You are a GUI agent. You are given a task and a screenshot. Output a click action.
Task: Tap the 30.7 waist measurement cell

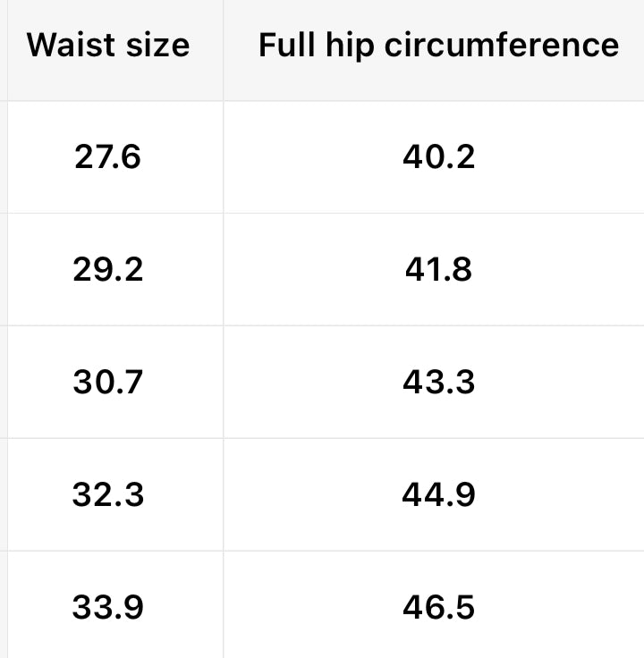pos(107,383)
